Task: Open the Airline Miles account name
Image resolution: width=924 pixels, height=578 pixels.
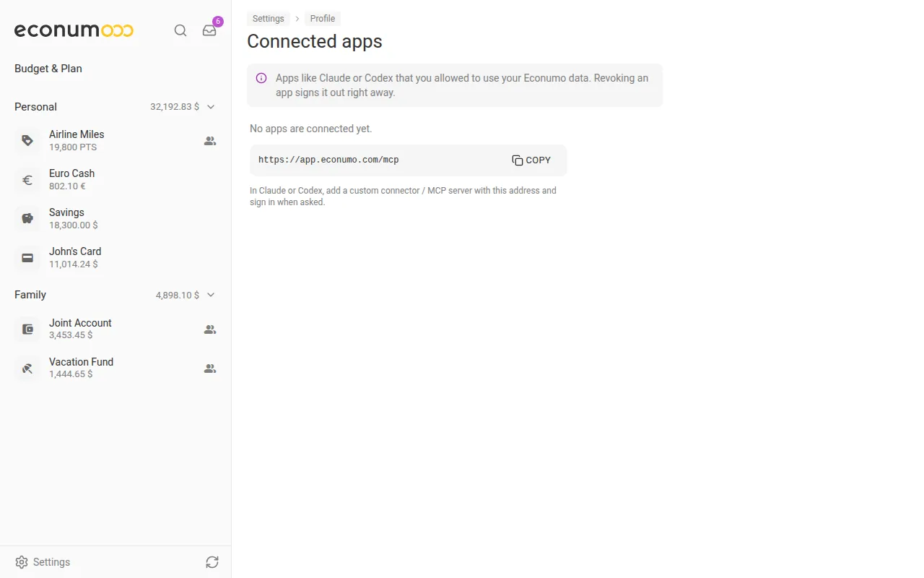Action: [x=77, y=134]
